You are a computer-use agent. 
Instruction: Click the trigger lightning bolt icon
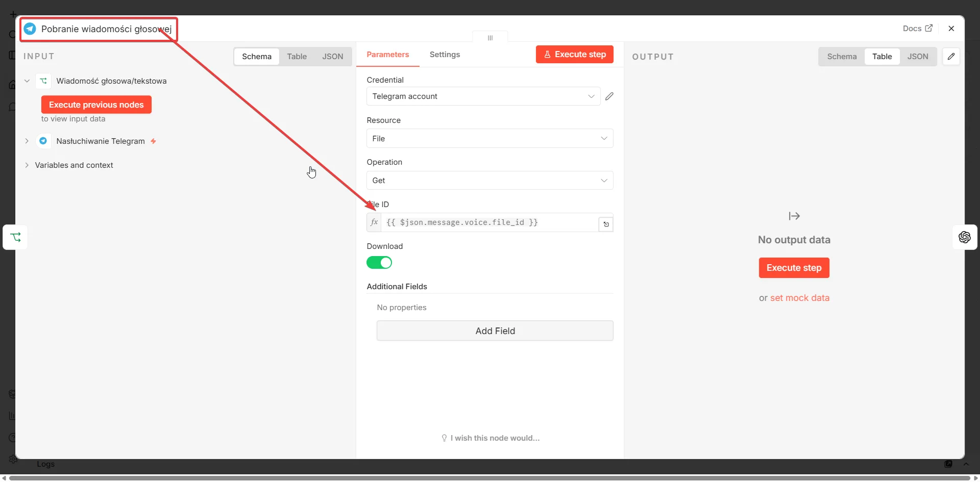(153, 141)
